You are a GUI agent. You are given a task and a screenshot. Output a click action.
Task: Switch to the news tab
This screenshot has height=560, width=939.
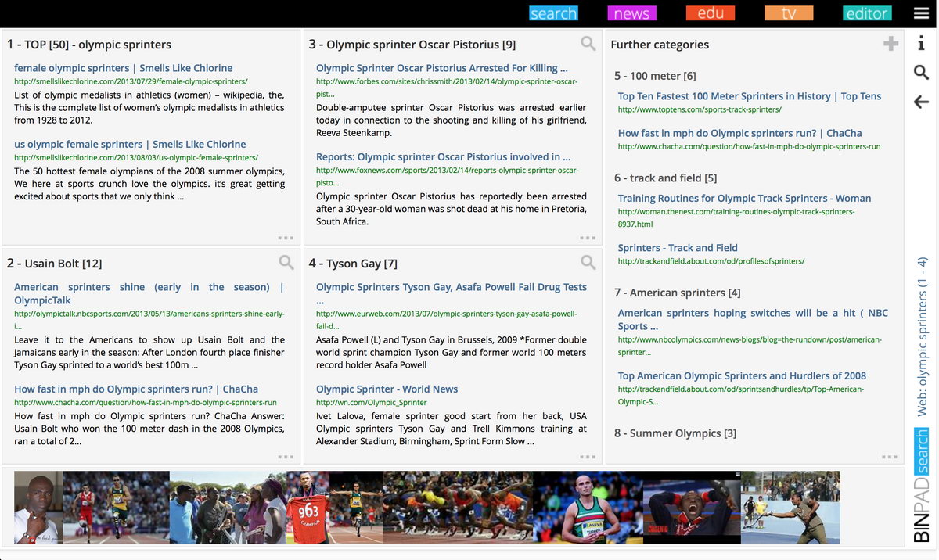click(631, 13)
